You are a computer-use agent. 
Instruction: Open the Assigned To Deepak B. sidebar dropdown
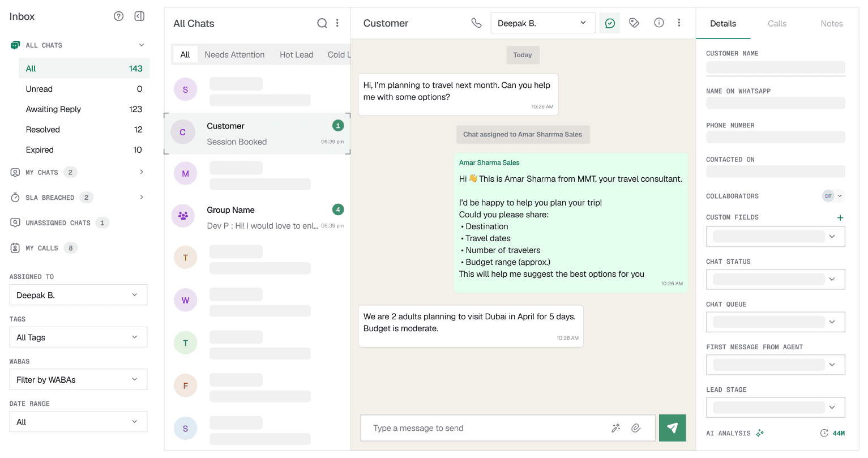(x=78, y=295)
